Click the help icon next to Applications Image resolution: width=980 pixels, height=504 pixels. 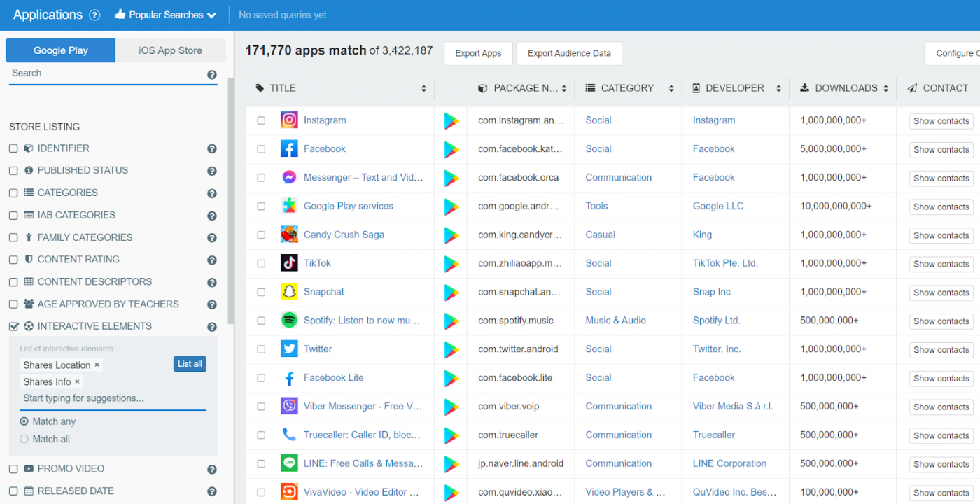click(94, 15)
